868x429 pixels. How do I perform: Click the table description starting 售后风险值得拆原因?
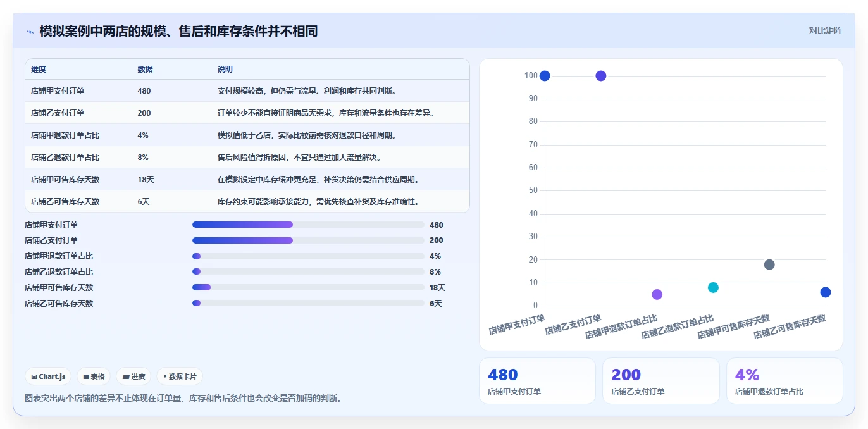(299, 158)
